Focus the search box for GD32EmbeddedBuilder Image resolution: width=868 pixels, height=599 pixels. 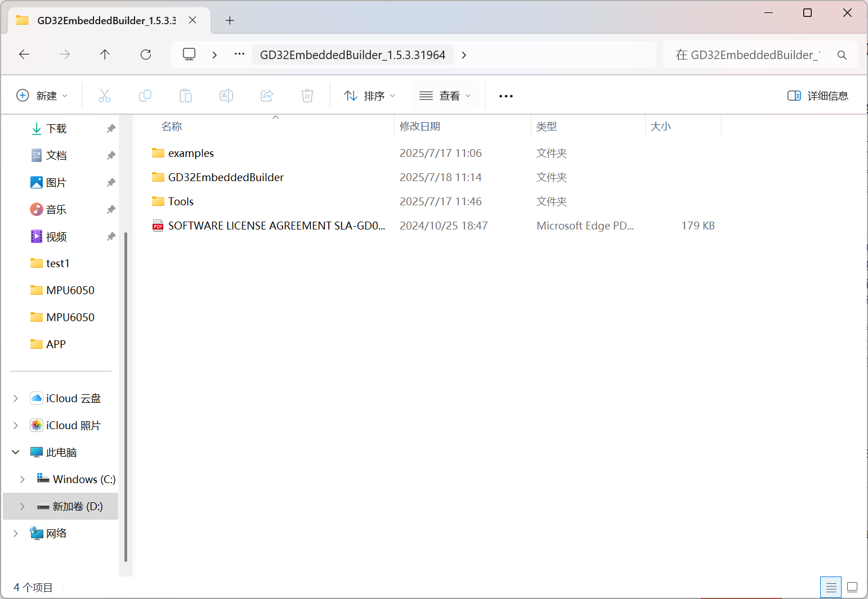click(x=760, y=55)
